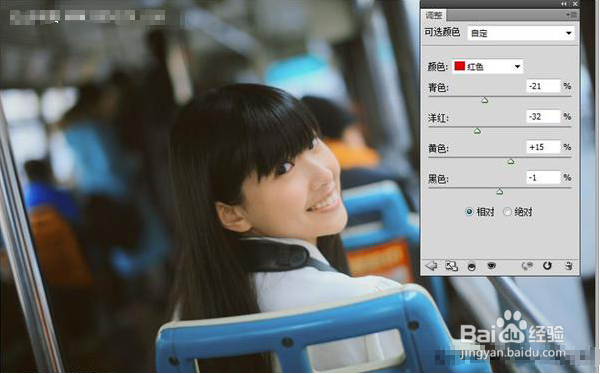The height and width of the screenshot is (374, 600).
Task: Click the 洋红 value field showing -32
Action: click(543, 116)
